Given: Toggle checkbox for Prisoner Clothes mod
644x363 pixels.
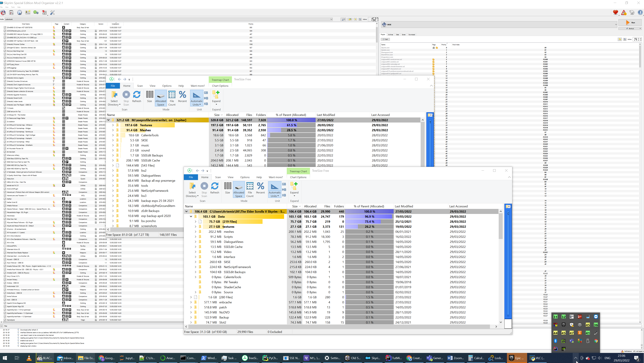Looking at the screenshot, I should [x=5, y=44].
